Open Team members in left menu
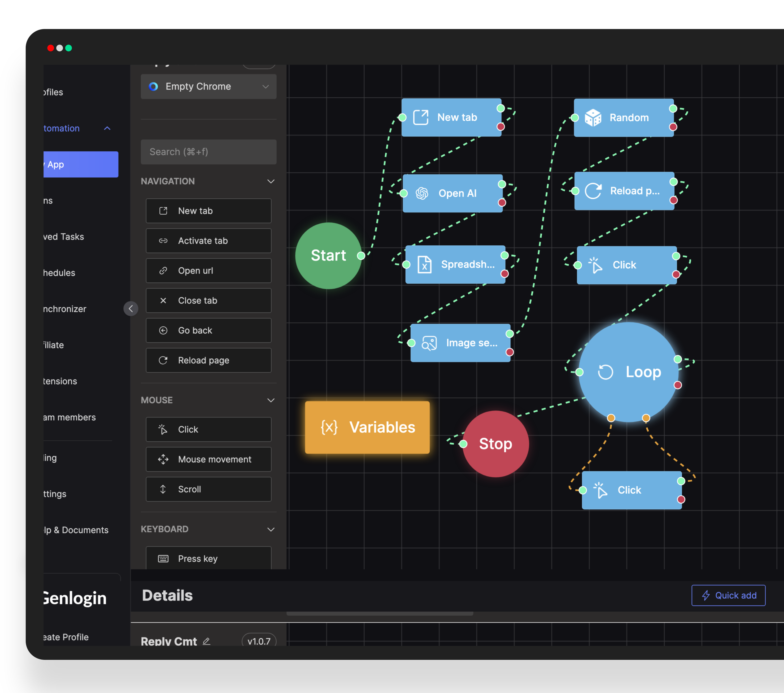This screenshot has height=693, width=784. point(69,417)
